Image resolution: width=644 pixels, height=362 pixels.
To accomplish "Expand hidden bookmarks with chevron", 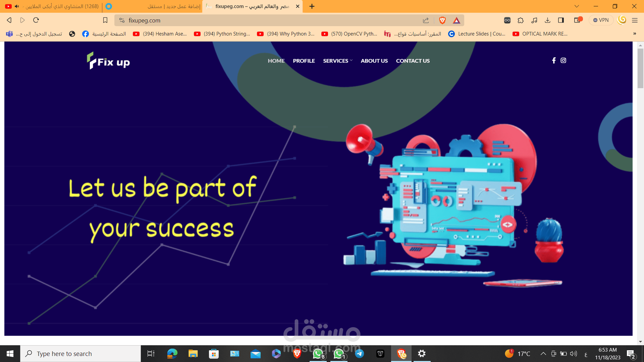I will pos(634,34).
